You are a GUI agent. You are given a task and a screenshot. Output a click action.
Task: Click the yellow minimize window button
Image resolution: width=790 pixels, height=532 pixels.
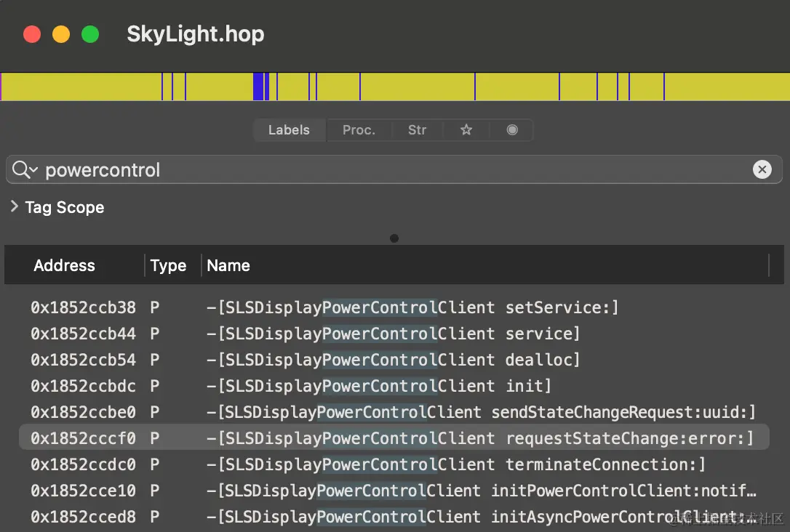tap(61, 34)
